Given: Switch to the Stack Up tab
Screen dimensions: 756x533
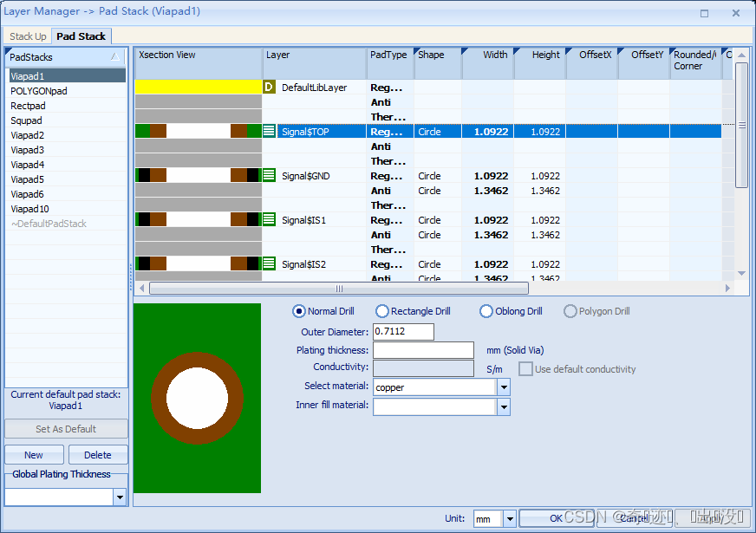Looking at the screenshot, I should point(28,36).
